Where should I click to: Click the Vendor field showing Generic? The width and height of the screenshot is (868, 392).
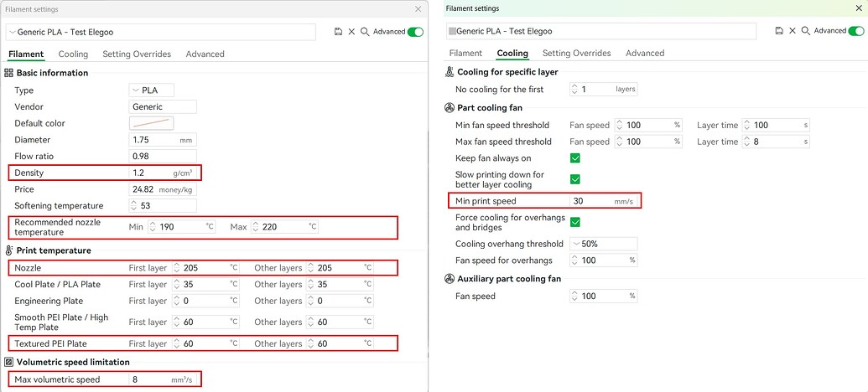(x=163, y=106)
